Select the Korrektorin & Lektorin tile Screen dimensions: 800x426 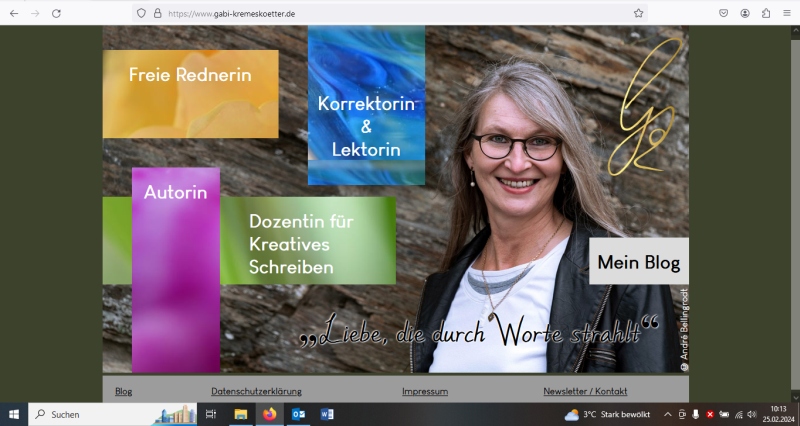point(366,125)
